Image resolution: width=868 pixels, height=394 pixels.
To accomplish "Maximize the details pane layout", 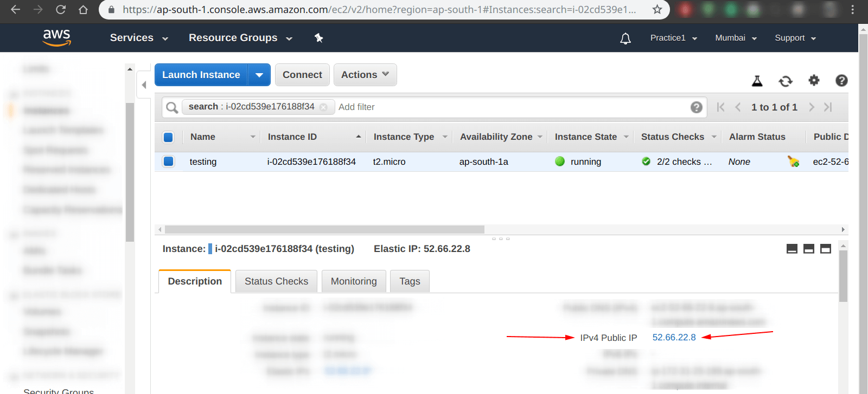I will point(826,249).
